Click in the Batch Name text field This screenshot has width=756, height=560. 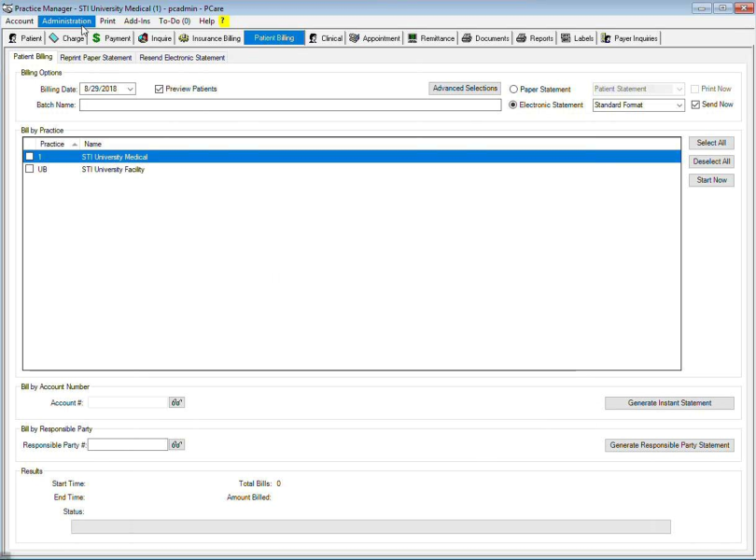tap(289, 105)
